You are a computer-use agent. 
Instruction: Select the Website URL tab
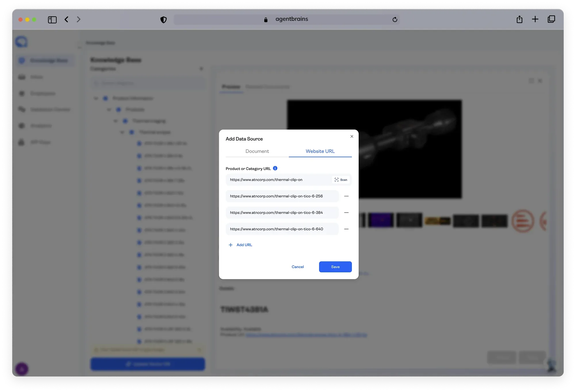click(x=320, y=151)
